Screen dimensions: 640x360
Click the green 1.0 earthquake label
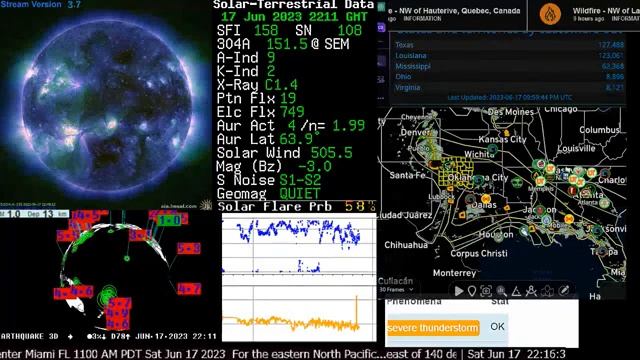[x=169, y=220]
